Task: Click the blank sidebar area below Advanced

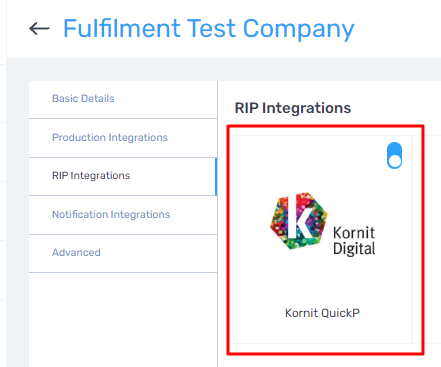Action: pos(123,319)
